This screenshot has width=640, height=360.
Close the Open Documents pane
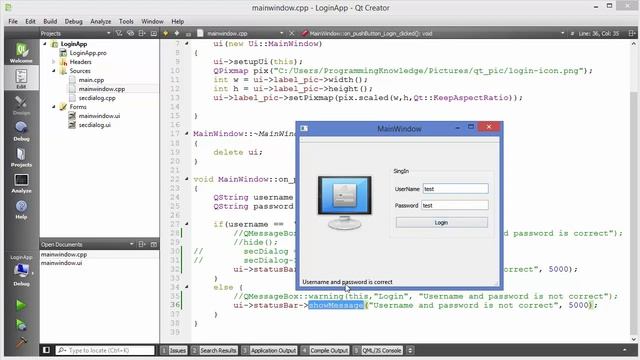(x=153, y=244)
